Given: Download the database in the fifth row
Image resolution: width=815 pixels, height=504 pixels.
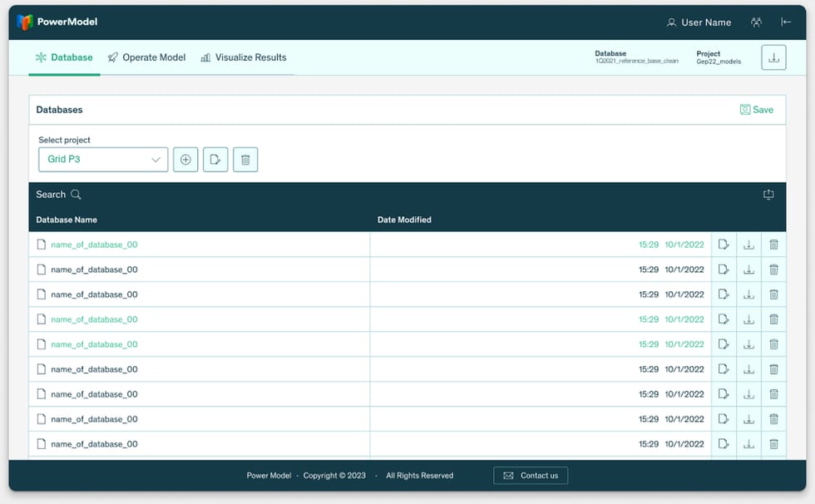Looking at the screenshot, I should 748,344.
